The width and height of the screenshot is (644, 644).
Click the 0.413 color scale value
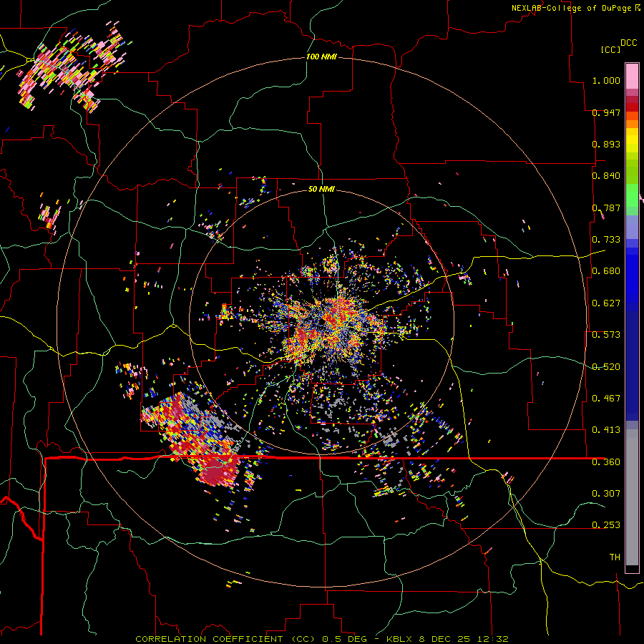(606, 430)
